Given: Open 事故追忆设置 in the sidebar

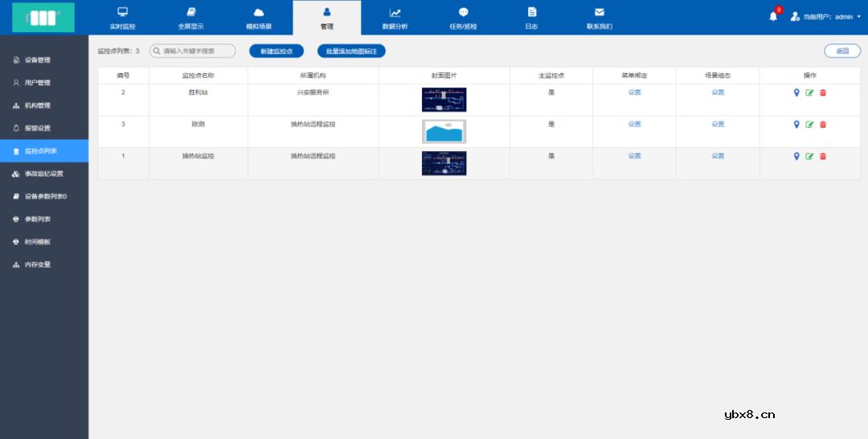Looking at the screenshot, I should click(43, 174).
